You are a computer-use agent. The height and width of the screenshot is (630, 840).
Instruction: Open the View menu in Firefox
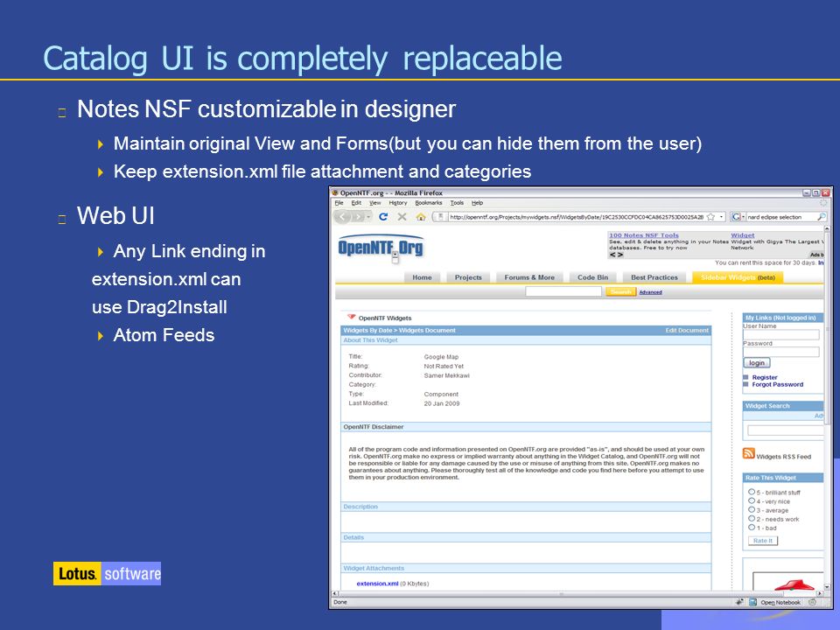pyautogui.click(x=375, y=203)
